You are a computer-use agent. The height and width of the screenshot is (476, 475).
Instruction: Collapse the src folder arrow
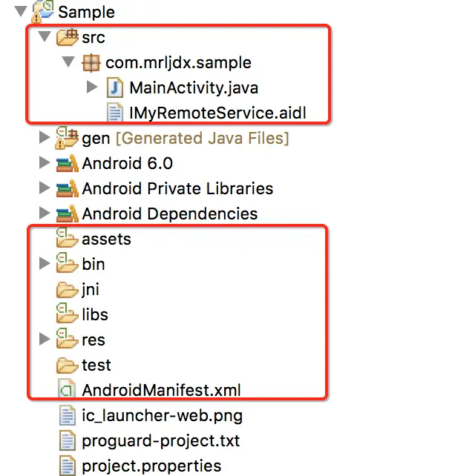(45, 37)
